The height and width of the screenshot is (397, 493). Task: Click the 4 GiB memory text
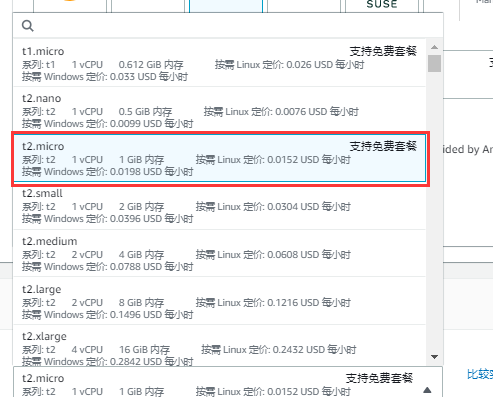click(x=141, y=255)
